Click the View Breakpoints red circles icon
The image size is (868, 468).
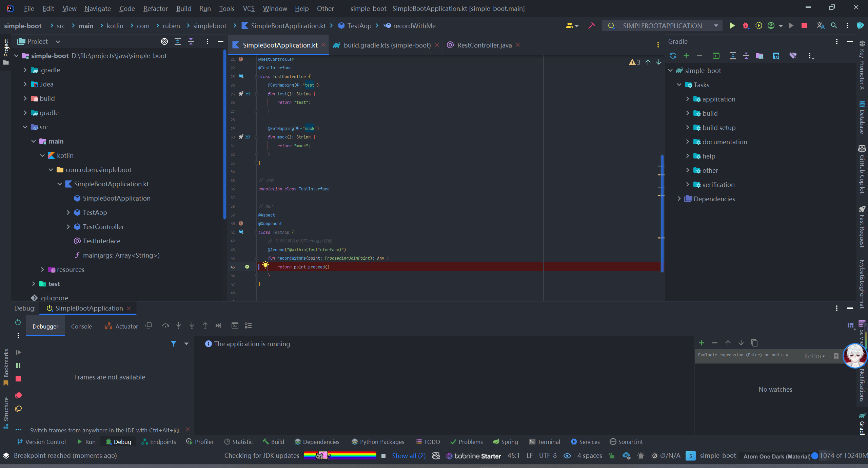18,395
